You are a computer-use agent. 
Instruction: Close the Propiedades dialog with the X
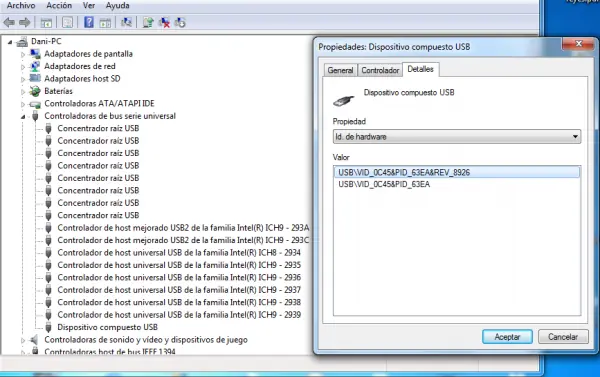pyautogui.click(x=579, y=44)
